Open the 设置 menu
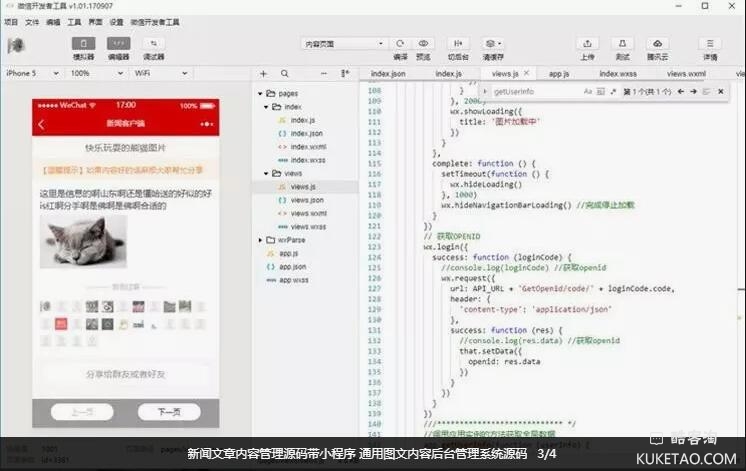746x471 pixels. (117, 22)
